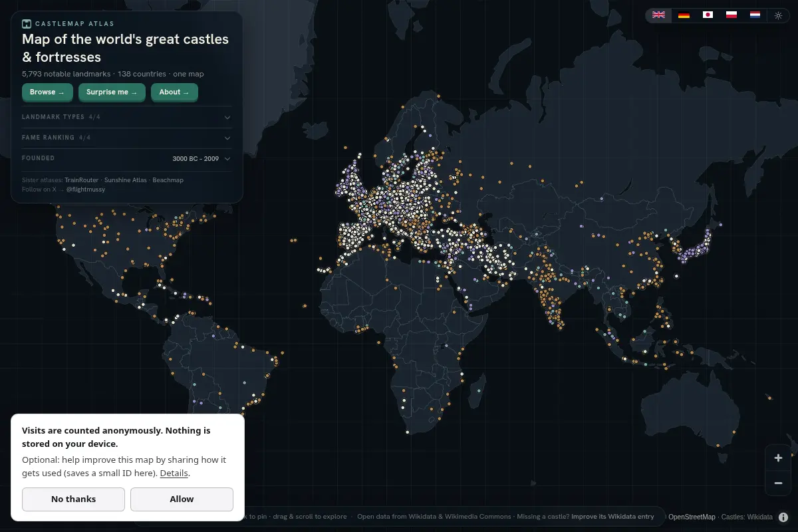Open the Details link in consent notice
798x532 pixels.
click(174, 473)
